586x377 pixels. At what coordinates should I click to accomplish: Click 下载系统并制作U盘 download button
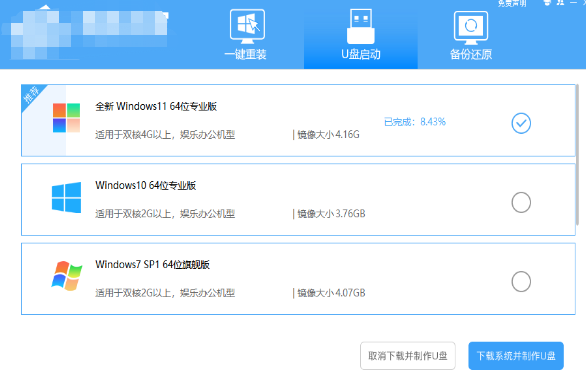pyautogui.click(x=516, y=356)
